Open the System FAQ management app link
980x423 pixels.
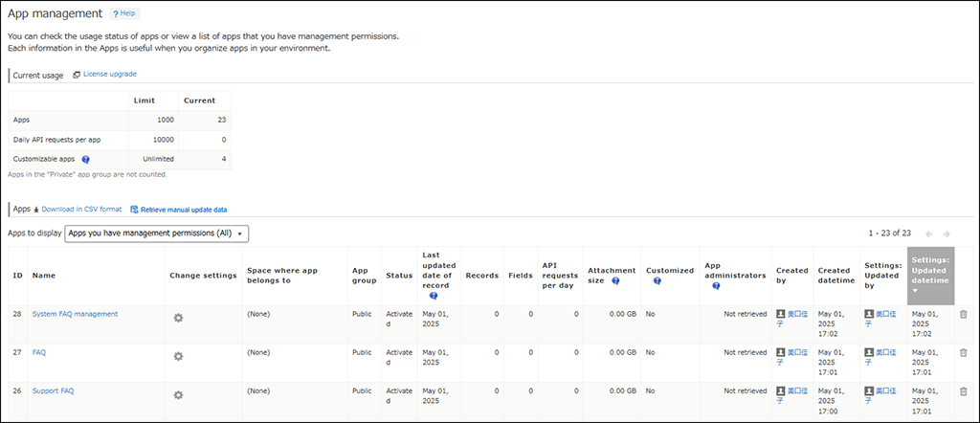tap(75, 314)
